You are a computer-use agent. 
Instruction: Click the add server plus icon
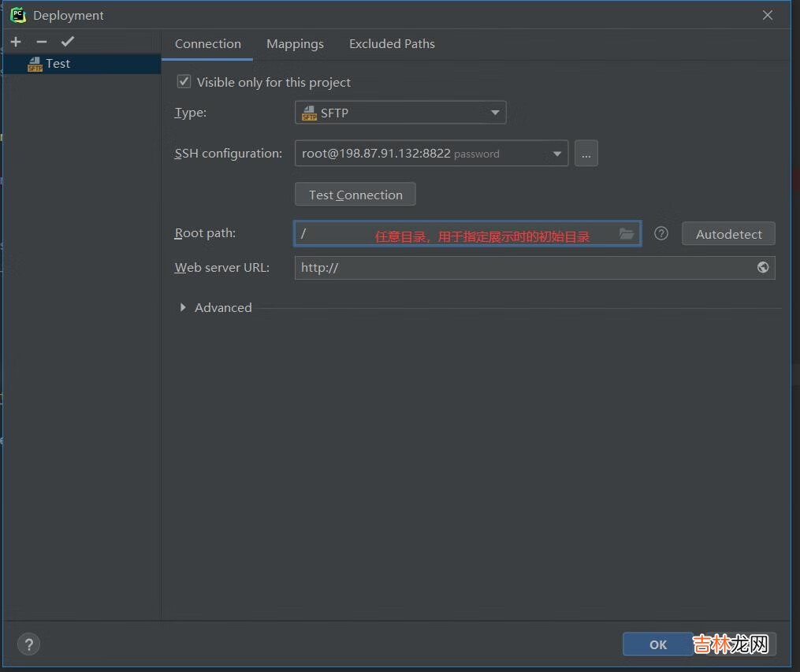(16, 42)
